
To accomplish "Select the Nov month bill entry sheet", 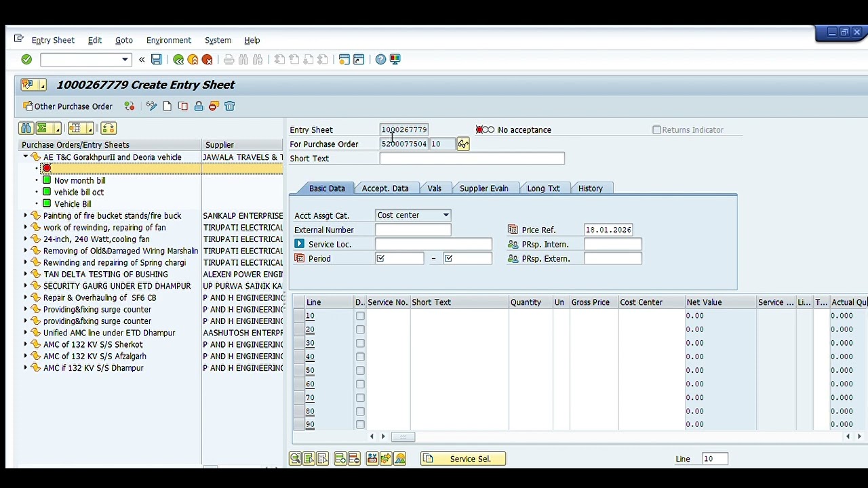I will (79, 180).
